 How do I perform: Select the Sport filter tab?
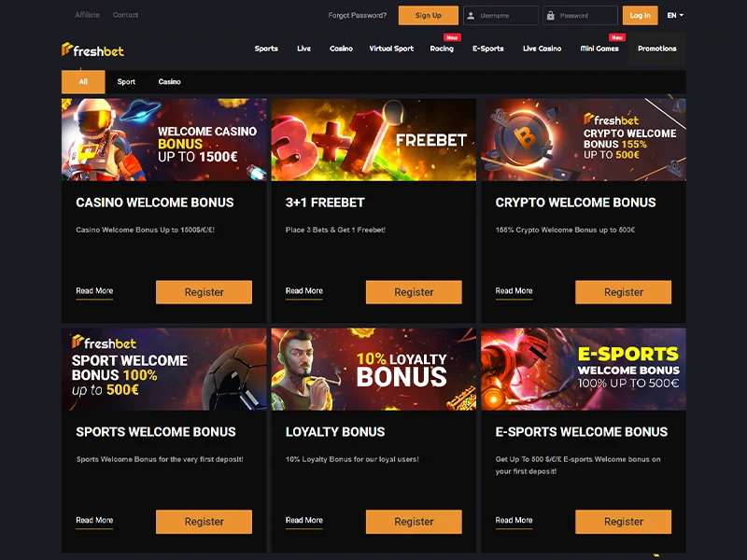tap(126, 82)
